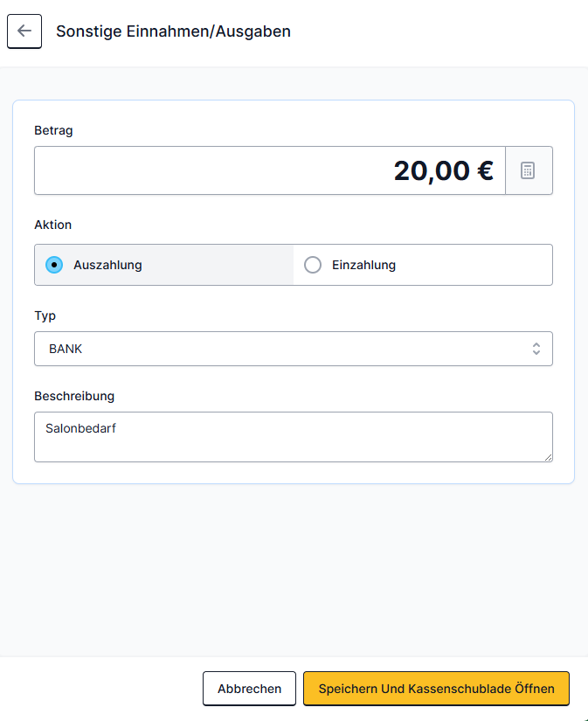Click the Typ field label

point(45,315)
